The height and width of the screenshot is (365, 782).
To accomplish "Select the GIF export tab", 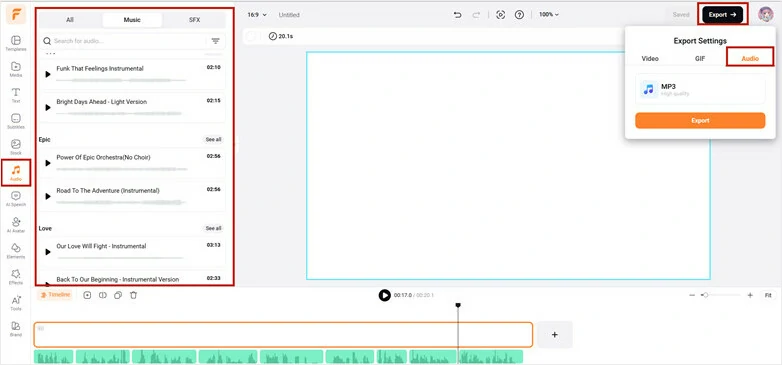I will 700,58.
